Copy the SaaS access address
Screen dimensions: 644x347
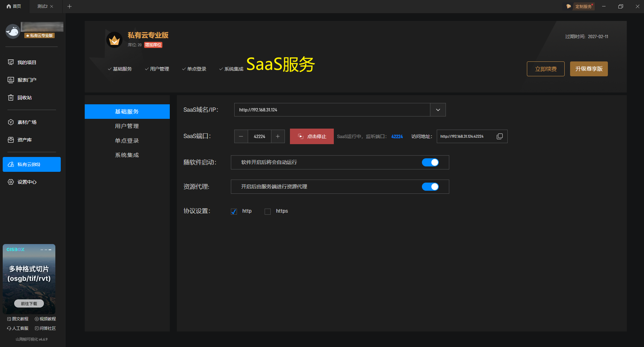(x=500, y=136)
